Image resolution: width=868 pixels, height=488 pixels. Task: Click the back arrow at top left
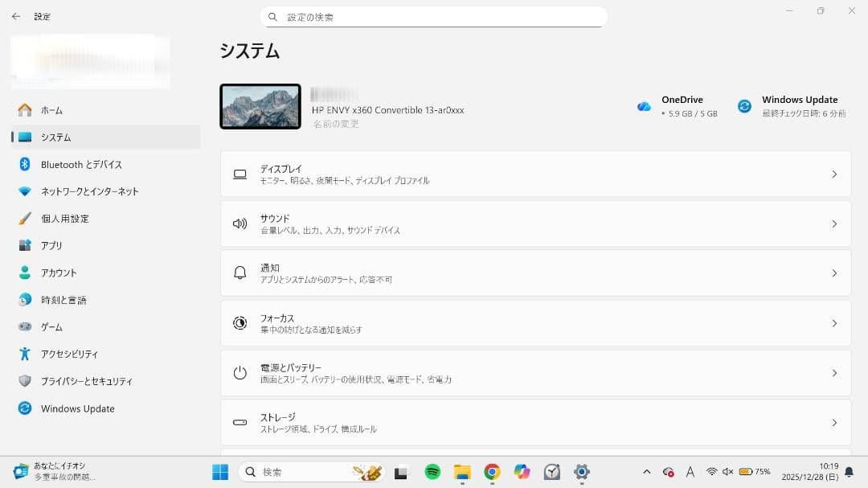[x=16, y=16]
